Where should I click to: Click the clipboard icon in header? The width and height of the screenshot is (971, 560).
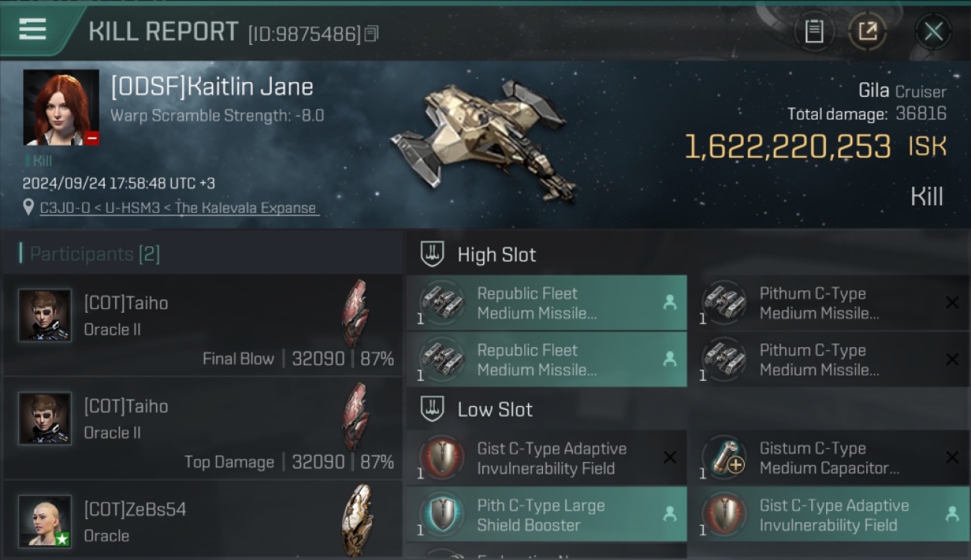coord(814,31)
